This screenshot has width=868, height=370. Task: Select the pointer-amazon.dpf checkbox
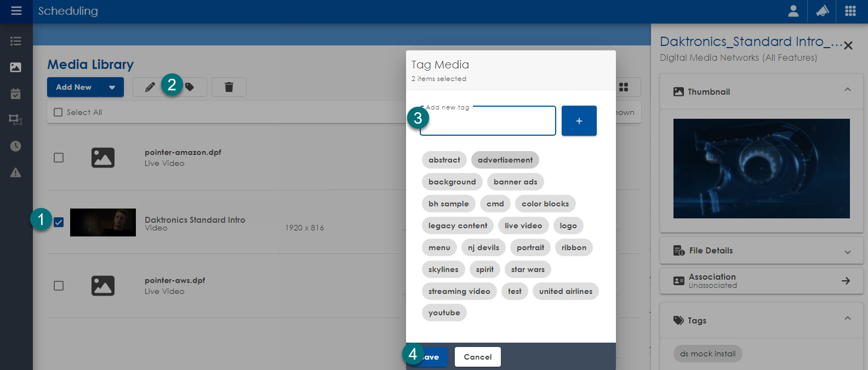click(x=59, y=158)
